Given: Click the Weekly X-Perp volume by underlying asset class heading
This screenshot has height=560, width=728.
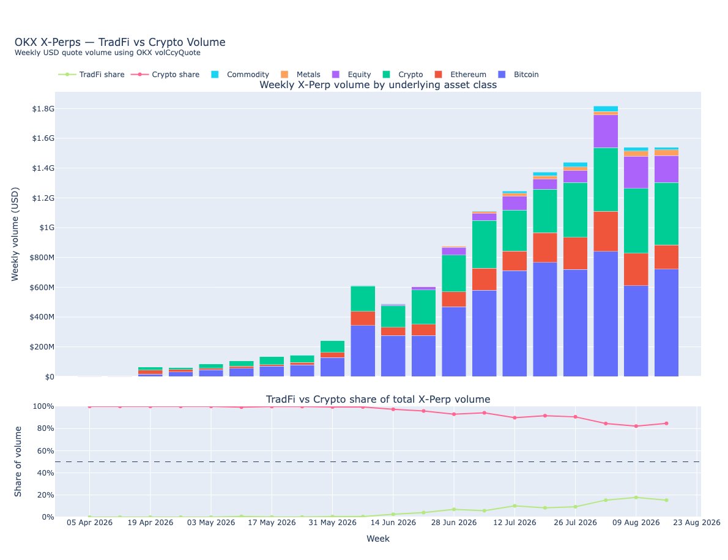Looking at the screenshot, I should point(378,85).
